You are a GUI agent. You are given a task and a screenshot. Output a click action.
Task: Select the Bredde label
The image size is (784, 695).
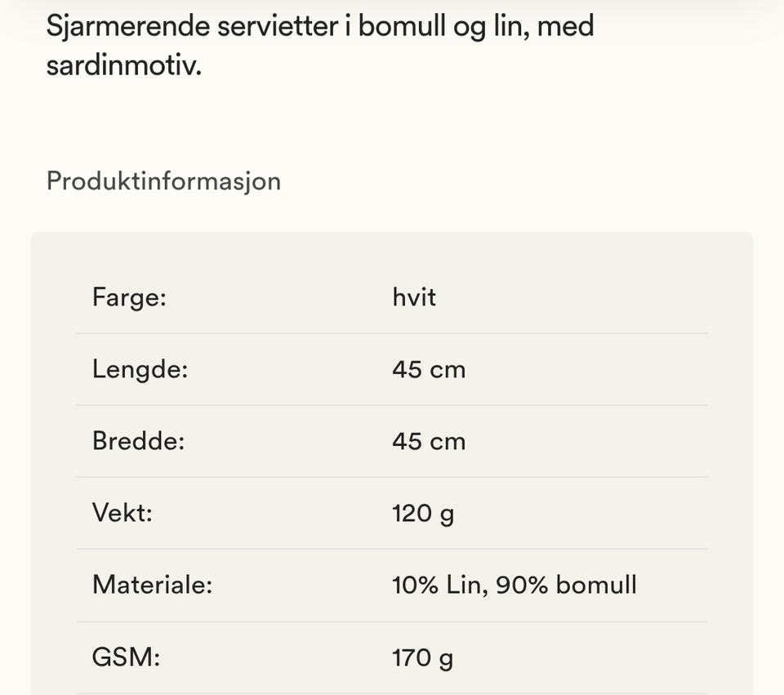pos(139,442)
